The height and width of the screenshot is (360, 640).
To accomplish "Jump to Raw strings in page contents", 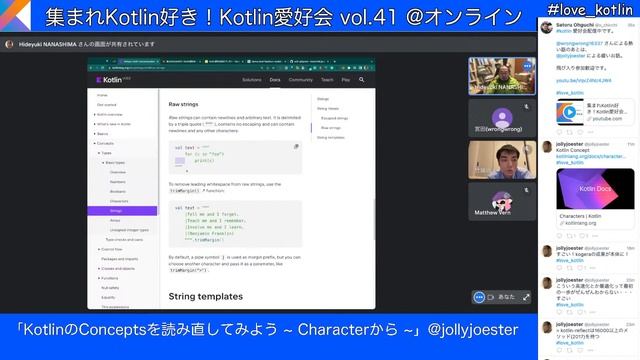I will 331,128.
